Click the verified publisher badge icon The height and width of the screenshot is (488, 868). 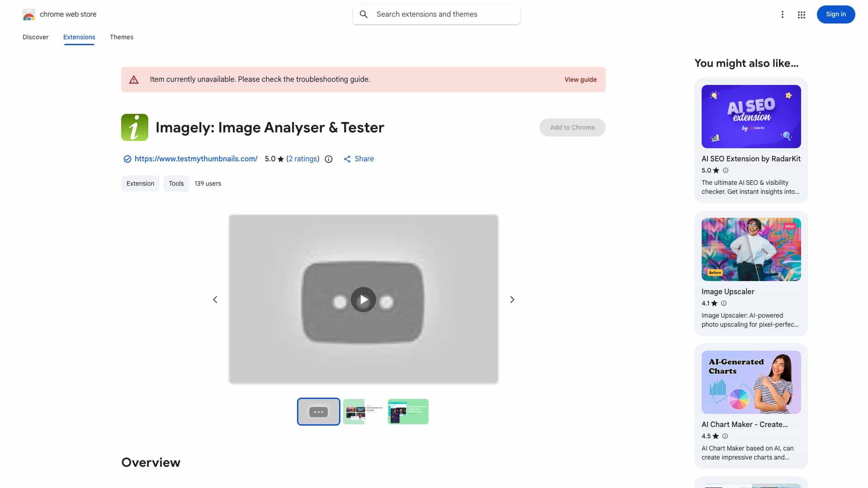(x=127, y=159)
